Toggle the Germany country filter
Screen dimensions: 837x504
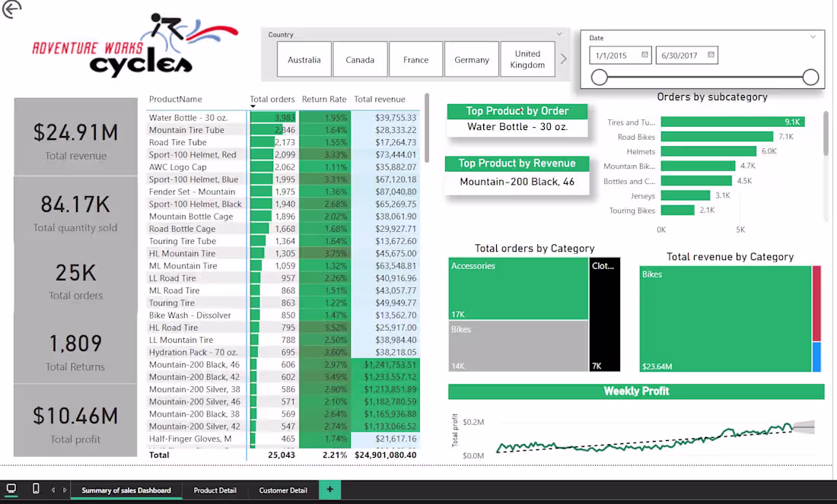pyautogui.click(x=471, y=59)
